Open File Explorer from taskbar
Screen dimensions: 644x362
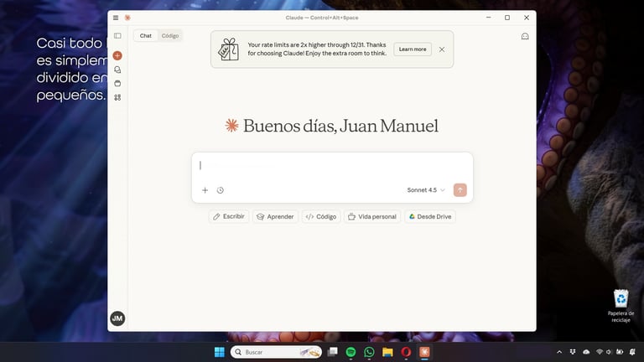tap(387, 352)
